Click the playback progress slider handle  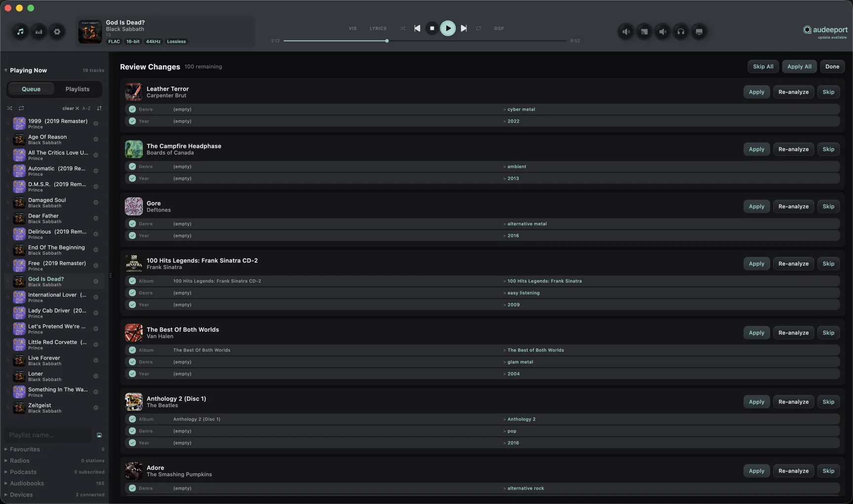tap(387, 41)
